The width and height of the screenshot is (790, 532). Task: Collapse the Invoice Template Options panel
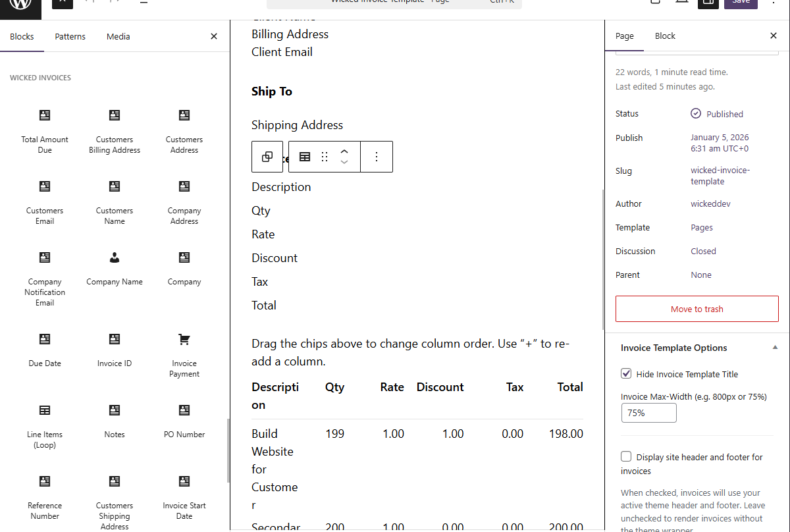pos(775,347)
